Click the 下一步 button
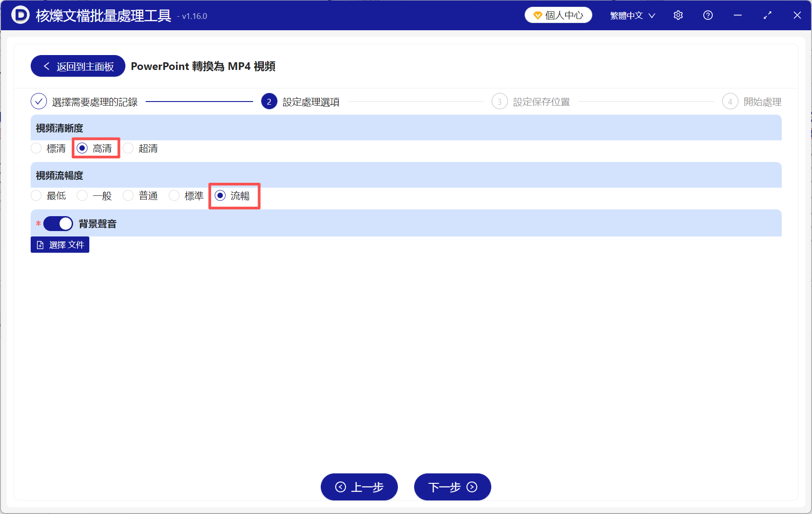Image resolution: width=812 pixels, height=514 pixels. (452, 487)
